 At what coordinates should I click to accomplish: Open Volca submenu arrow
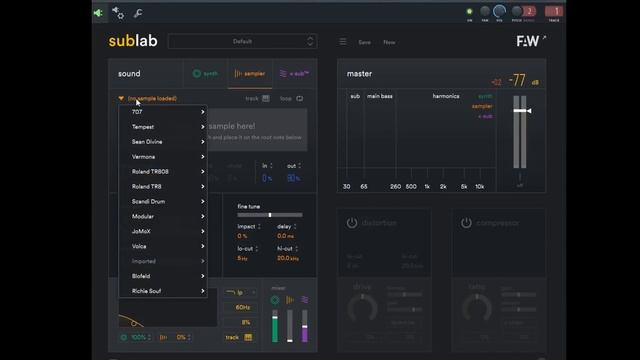pyautogui.click(x=202, y=246)
